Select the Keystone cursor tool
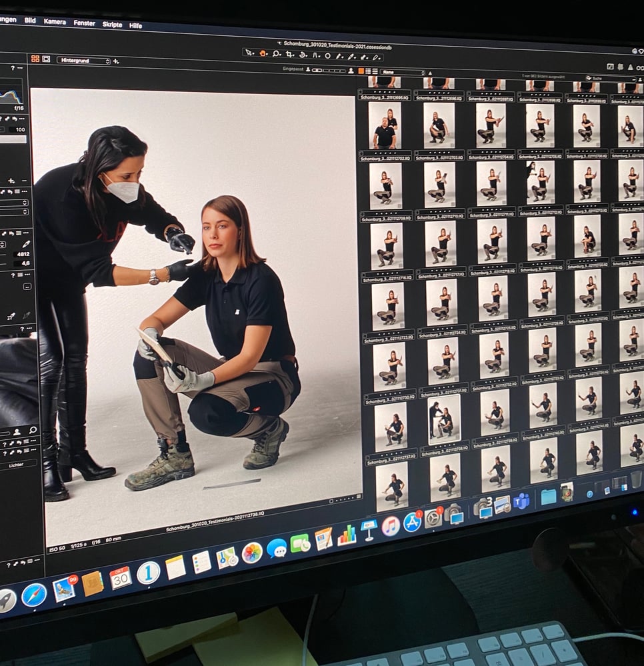Viewport: 644px width, 666px height. pos(315,55)
